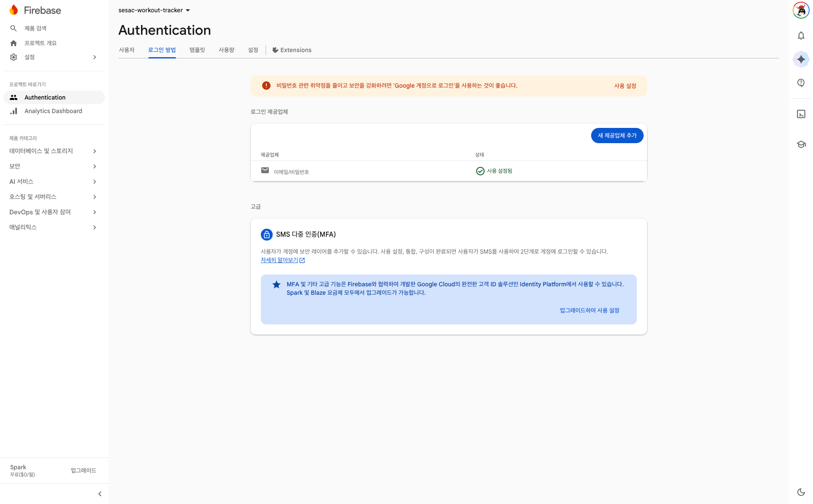This screenshot has width=813, height=504.
Task: Click the warning alert icon in banner
Action: pyautogui.click(x=266, y=86)
